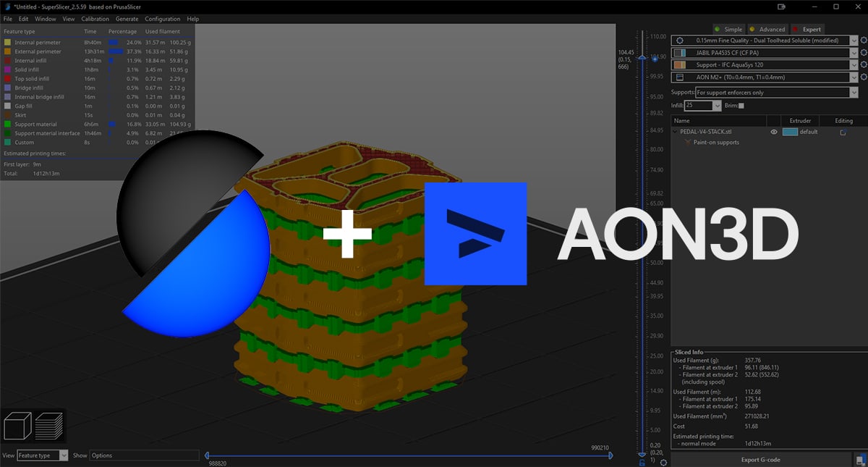Click the JABIL PA4535 CF filament color swatch
Screen dimensions: 868x467
[679, 53]
